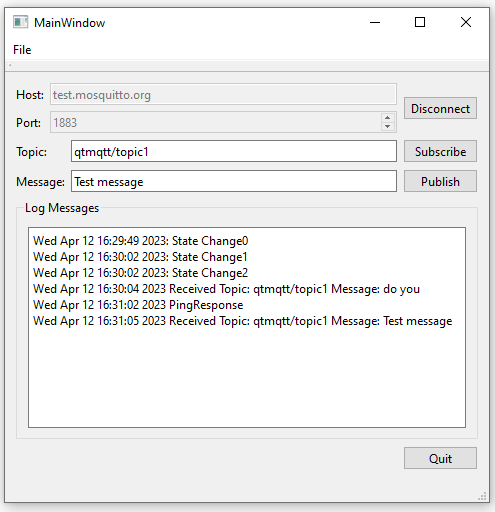Select the Host field with test.mosquitto.org
The height and width of the screenshot is (512, 495).
tap(223, 94)
